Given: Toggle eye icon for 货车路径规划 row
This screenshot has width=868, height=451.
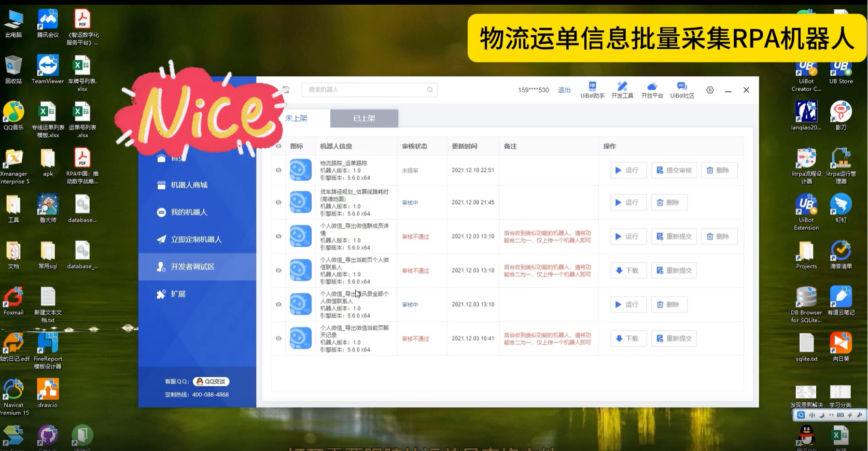Looking at the screenshot, I should 278,202.
